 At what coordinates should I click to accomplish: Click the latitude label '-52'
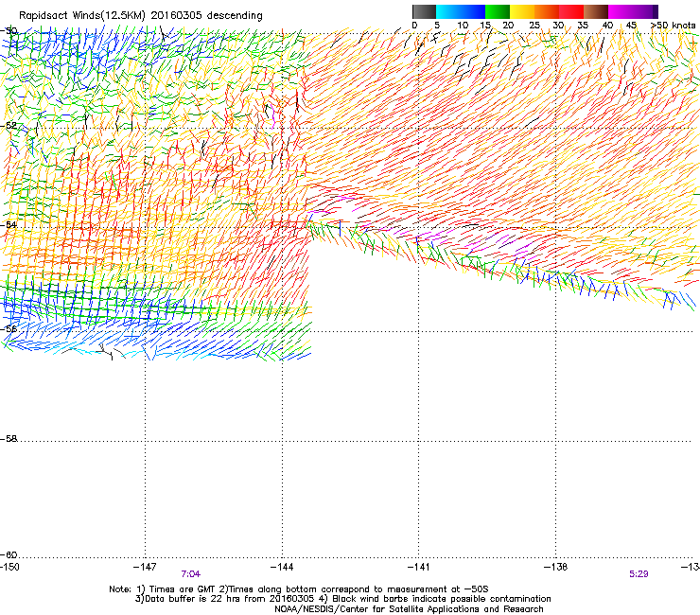[9, 126]
